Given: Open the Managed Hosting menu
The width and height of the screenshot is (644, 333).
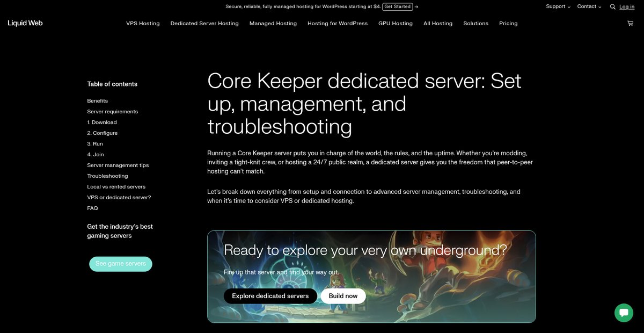Looking at the screenshot, I should (273, 24).
